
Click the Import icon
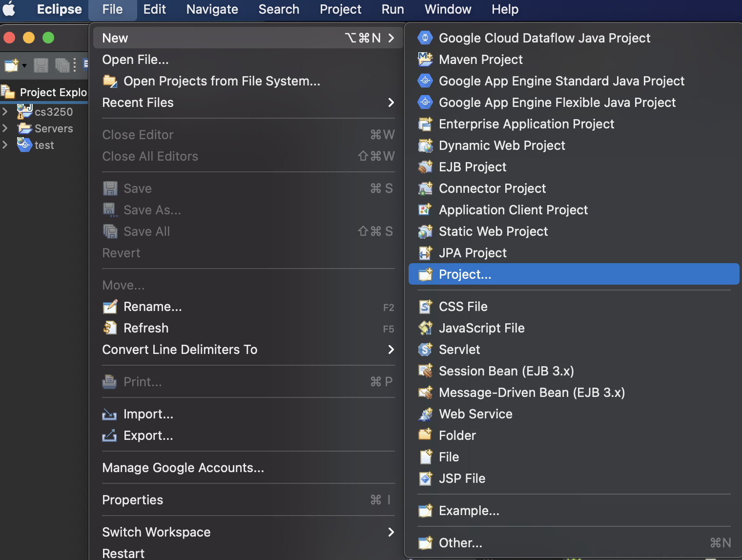[x=109, y=415]
